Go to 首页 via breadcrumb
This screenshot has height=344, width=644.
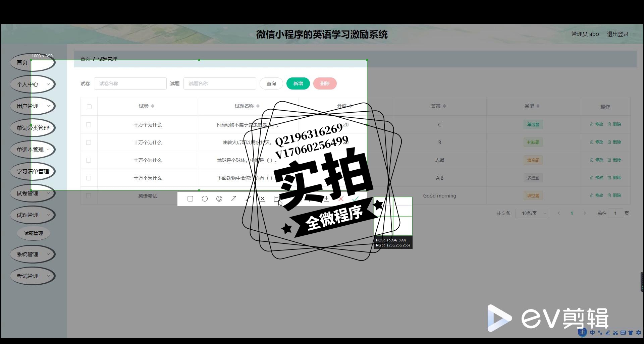click(x=85, y=59)
